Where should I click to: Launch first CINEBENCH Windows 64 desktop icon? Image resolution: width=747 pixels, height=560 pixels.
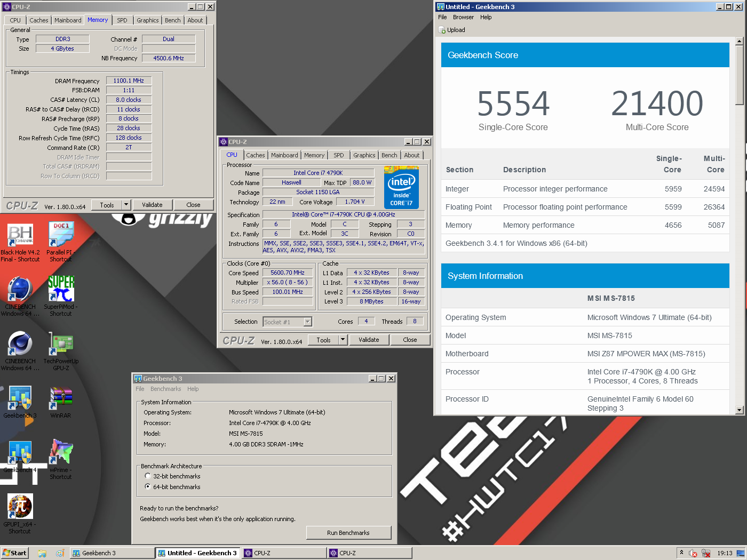click(x=20, y=289)
